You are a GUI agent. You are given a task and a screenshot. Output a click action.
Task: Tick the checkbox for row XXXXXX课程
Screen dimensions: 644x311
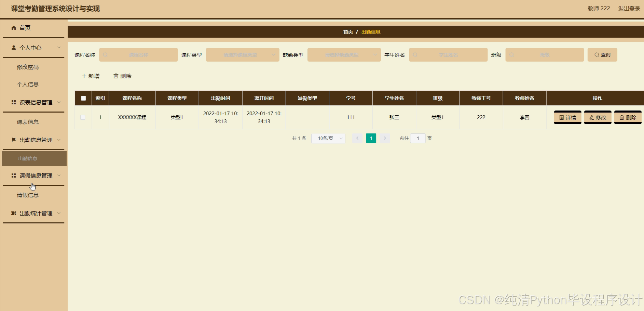click(x=83, y=117)
